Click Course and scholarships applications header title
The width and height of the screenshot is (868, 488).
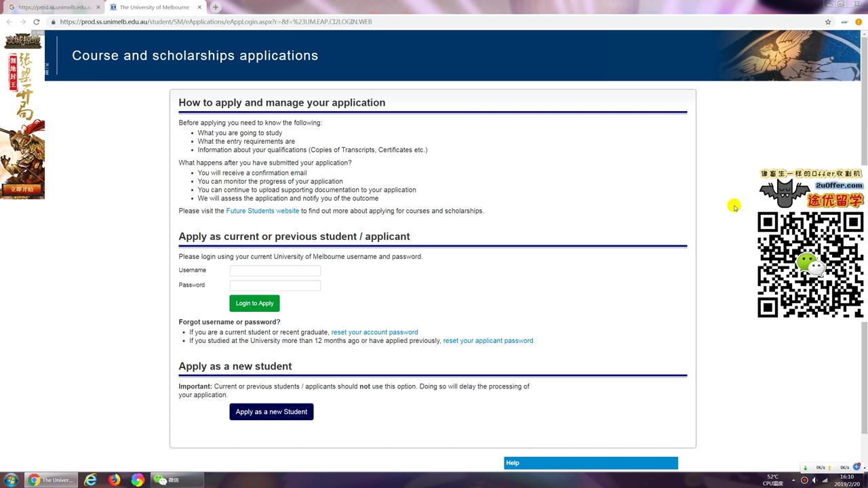[x=195, y=56]
